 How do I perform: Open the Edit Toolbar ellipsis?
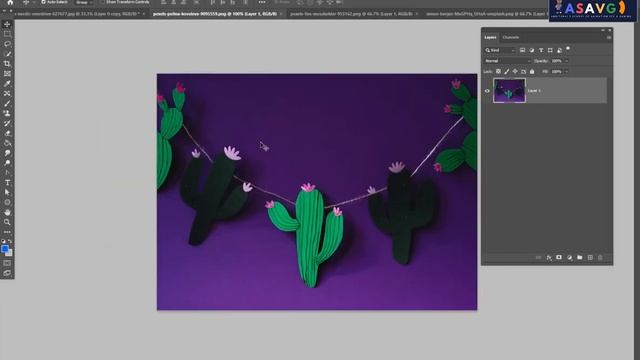7,232
